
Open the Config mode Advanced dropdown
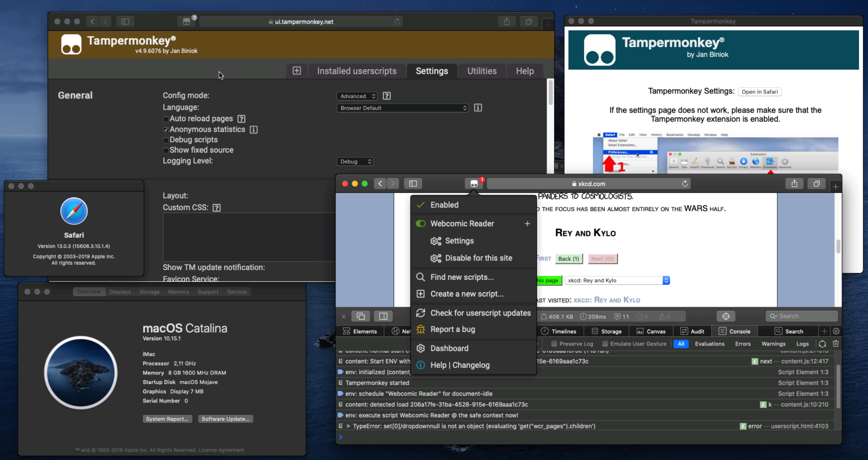click(x=357, y=96)
